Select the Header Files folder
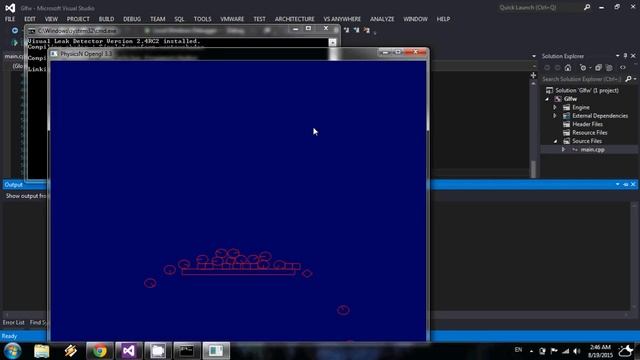Image resolution: width=640 pixels, height=360 pixels. coord(587,124)
